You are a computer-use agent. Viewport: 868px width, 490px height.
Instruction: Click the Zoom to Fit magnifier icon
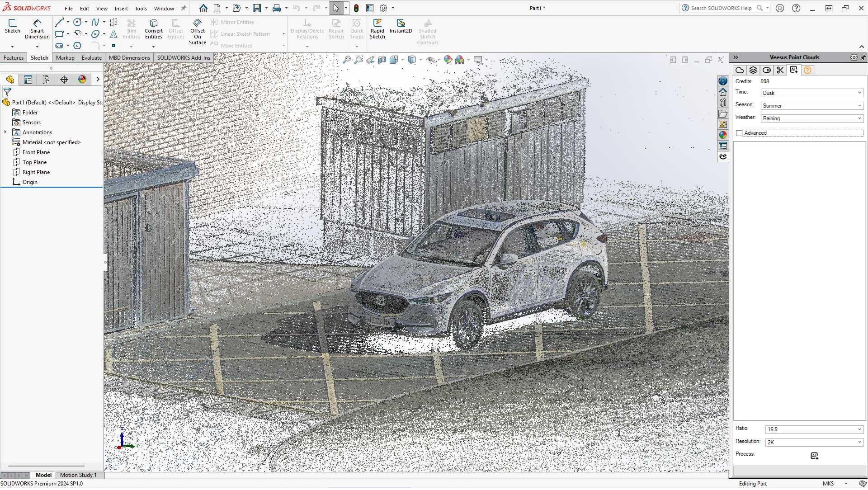click(x=347, y=59)
